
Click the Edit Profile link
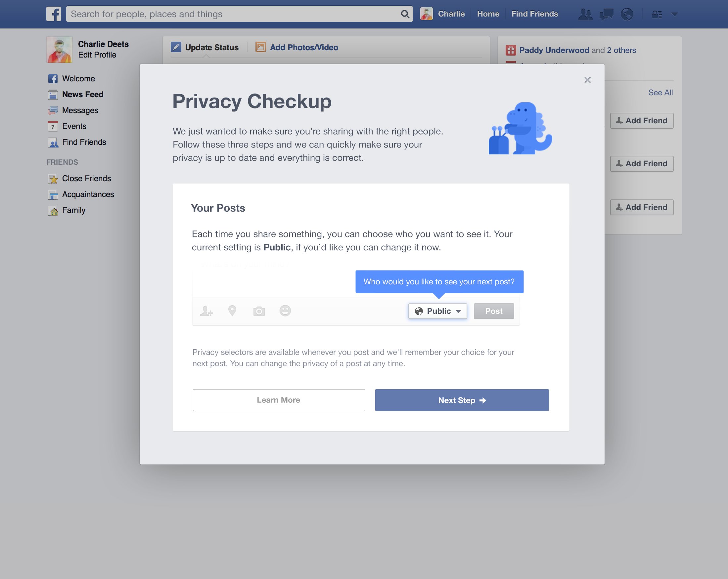coord(97,55)
